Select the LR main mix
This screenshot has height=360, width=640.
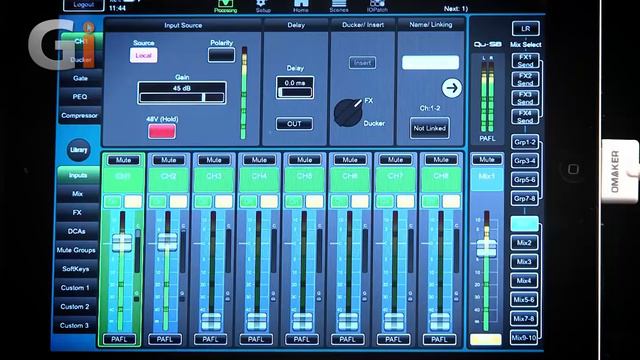[x=525, y=29]
